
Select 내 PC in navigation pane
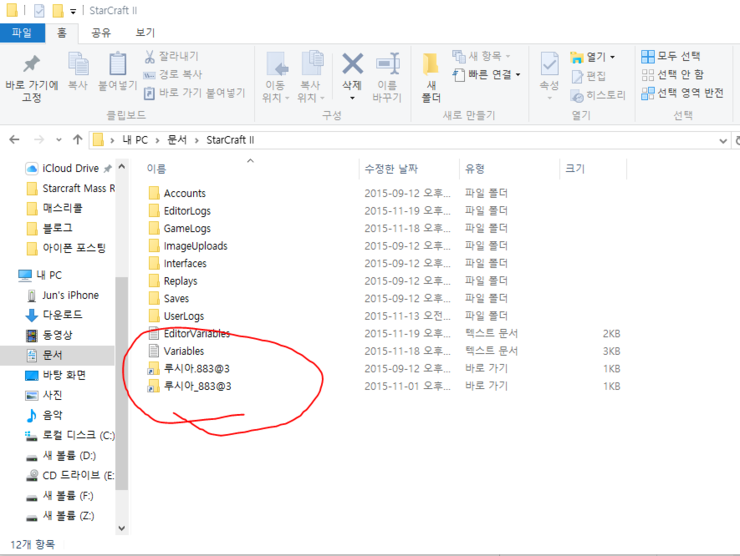pos(41,275)
